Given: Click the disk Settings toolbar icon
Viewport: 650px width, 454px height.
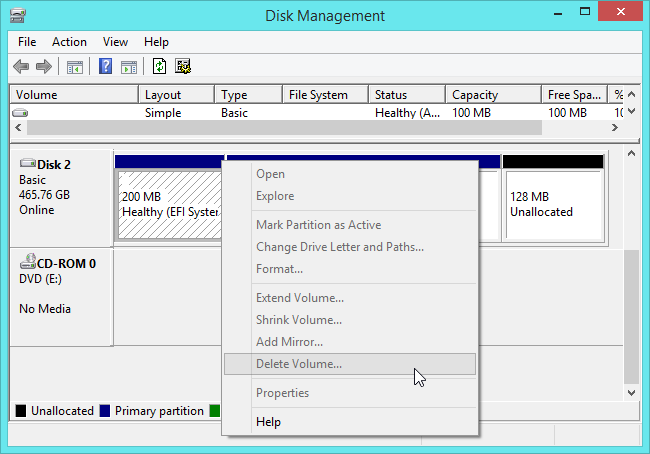Looking at the screenshot, I should tap(183, 67).
